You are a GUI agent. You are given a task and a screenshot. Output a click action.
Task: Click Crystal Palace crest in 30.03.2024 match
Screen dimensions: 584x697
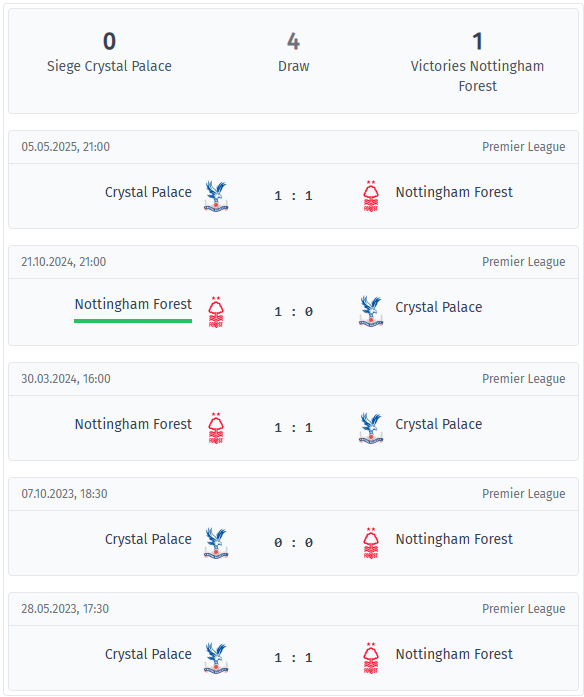pos(371,428)
